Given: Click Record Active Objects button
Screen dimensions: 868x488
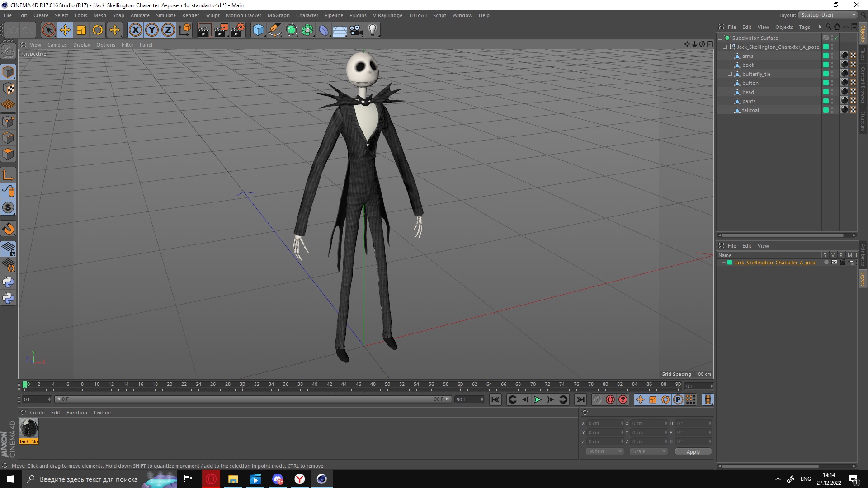Looking at the screenshot, I should [x=598, y=399].
